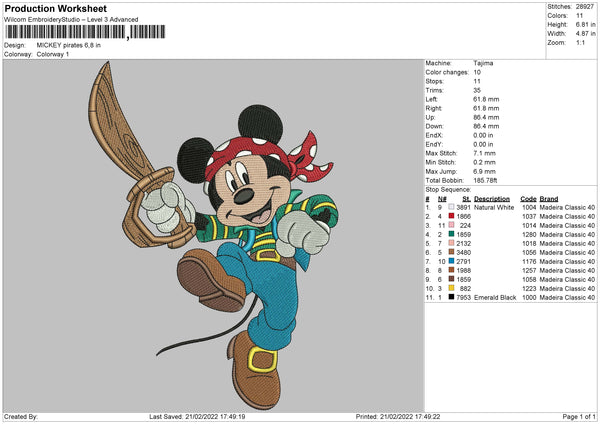
Task: Click the 'Code' column header
Action: tap(528, 199)
